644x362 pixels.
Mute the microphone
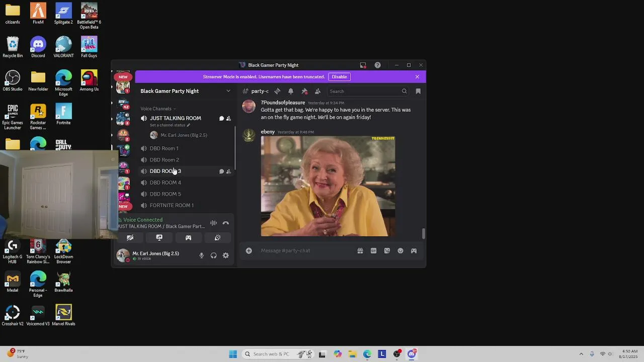[x=201, y=255]
